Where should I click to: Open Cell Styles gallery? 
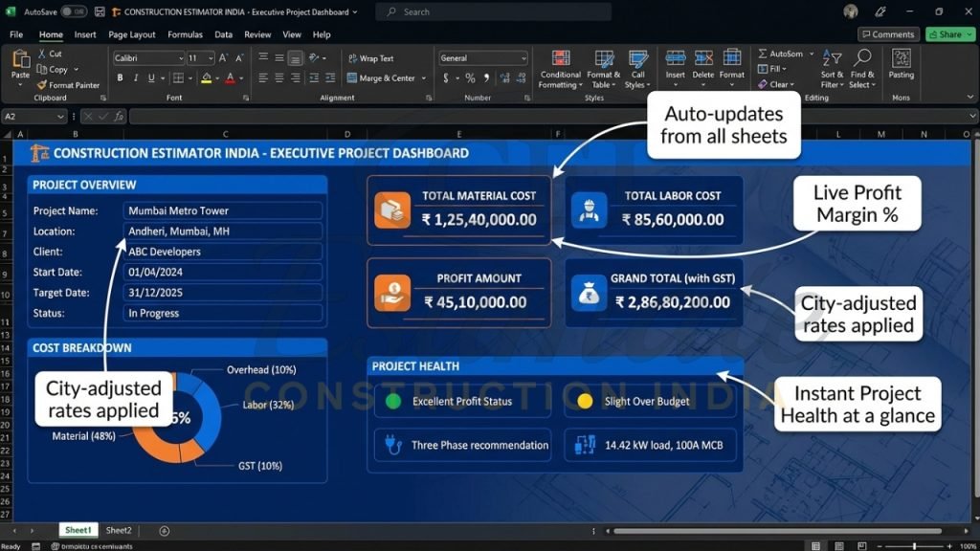point(637,69)
